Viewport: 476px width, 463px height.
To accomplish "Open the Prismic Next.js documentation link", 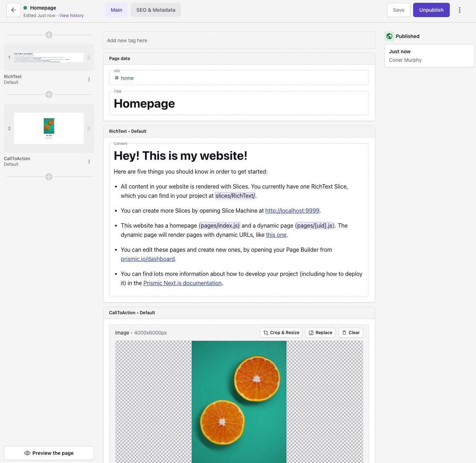I will point(182,283).
